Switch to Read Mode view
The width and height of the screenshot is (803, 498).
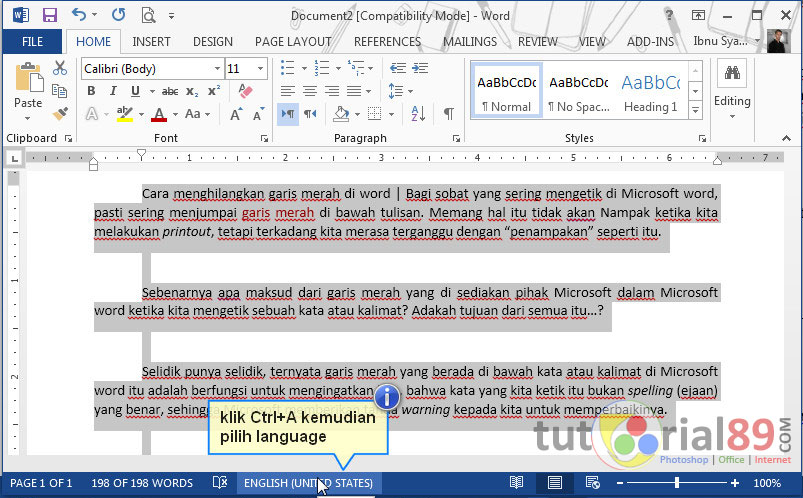(516, 483)
